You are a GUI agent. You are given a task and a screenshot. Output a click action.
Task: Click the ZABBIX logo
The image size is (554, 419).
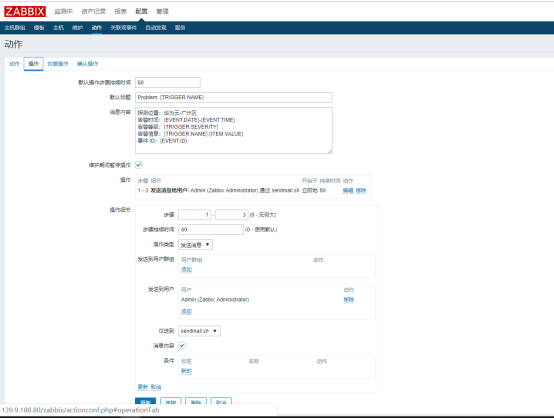[x=25, y=11]
